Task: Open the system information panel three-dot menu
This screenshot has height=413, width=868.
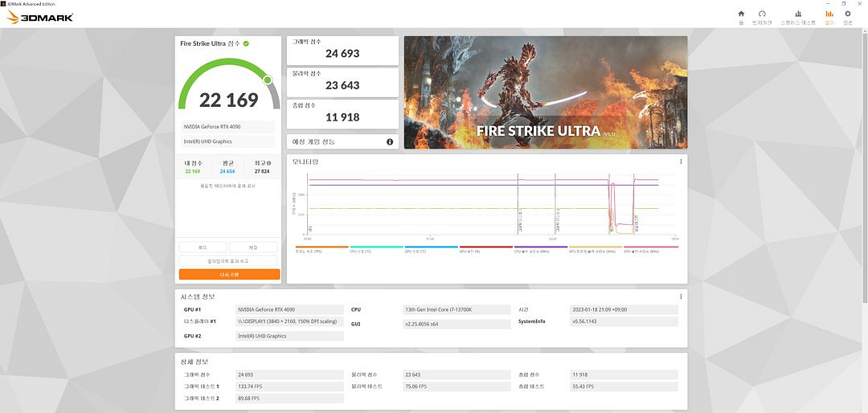Action: click(681, 296)
